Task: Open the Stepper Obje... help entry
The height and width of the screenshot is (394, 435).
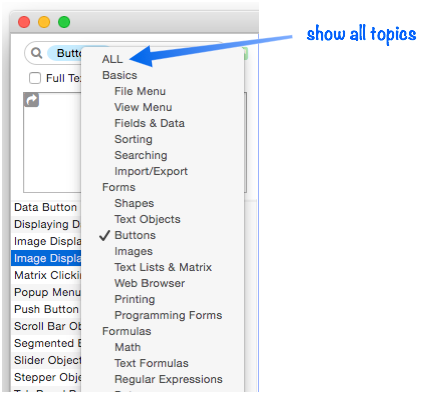Action: 46,377
